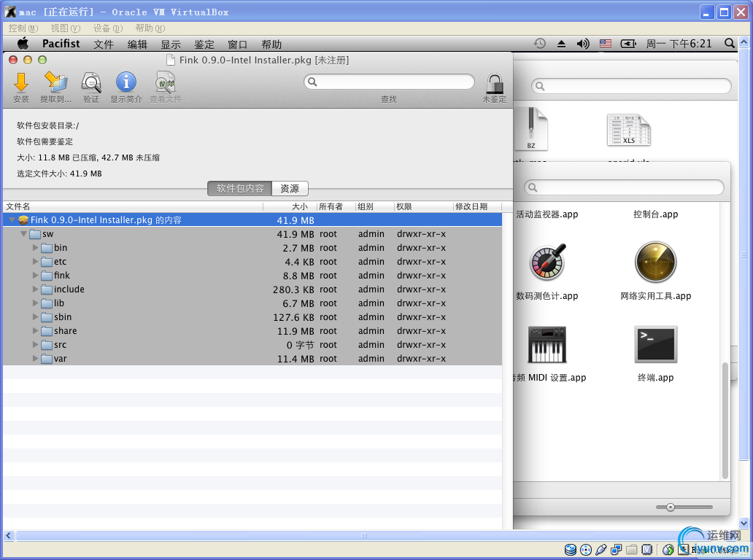The height and width of the screenshot is (560, 753).
Task: Open the 鉴定 menu
Action: (204, 44)
